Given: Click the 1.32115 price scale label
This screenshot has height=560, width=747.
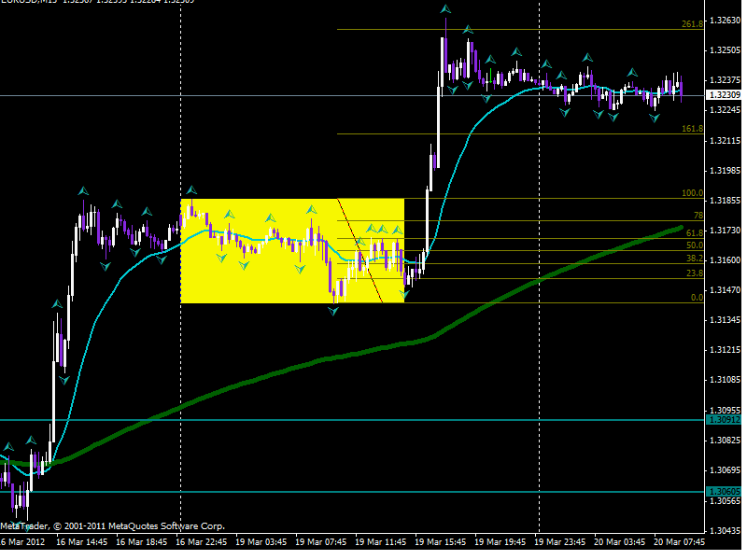Looking at the screenshot, I should pos(726,141).
